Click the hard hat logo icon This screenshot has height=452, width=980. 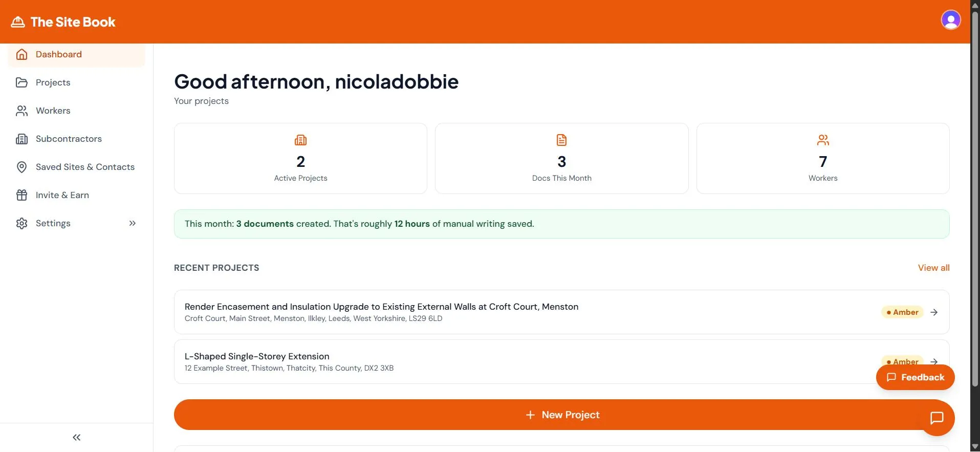click(x=18, y=22)
